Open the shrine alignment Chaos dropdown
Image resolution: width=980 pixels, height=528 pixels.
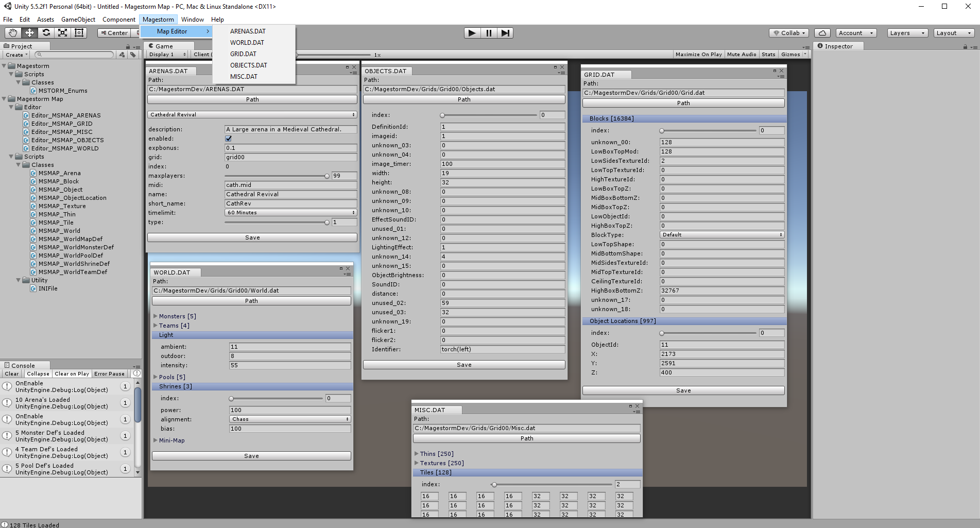pyautogui.click(x=290, y=419)
